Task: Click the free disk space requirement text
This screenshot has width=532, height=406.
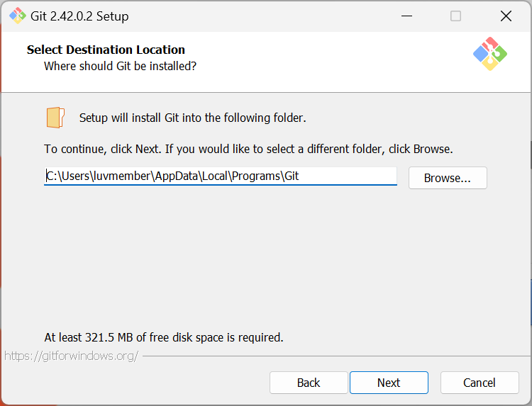Action: 163,337
